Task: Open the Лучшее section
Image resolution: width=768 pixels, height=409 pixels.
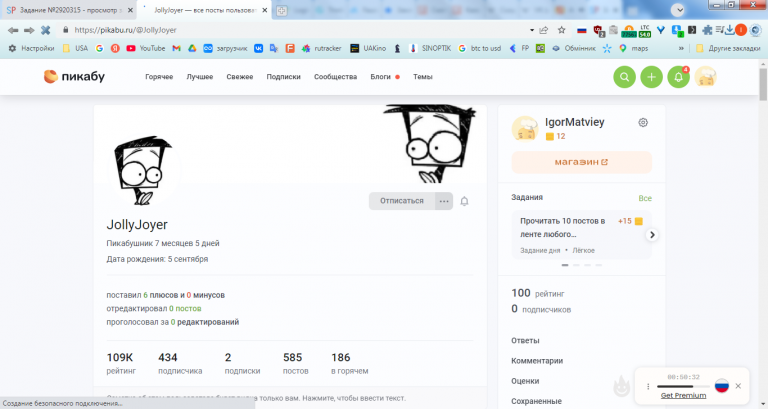Action: 200,77
